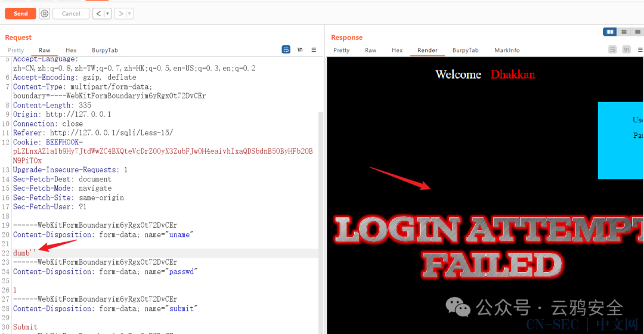Click the Welcome Dhakkan heading in response

(x=485, y=75)
